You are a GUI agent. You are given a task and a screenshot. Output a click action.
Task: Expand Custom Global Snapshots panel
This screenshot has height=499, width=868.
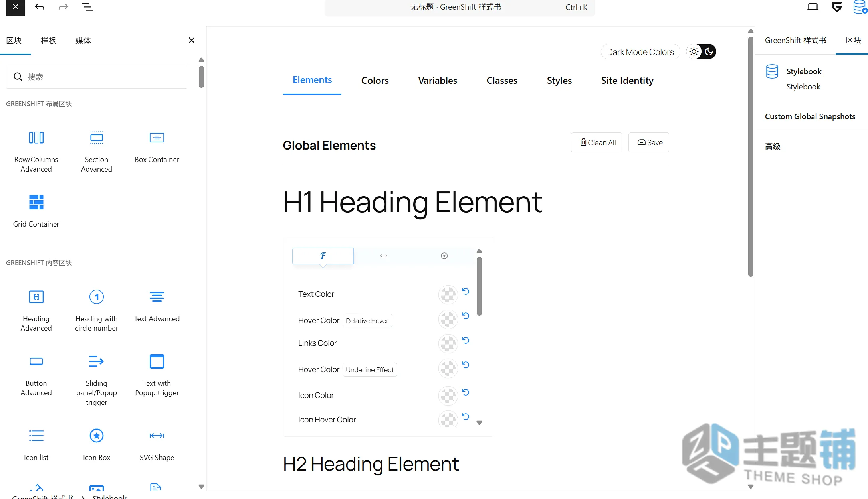point(812,116)
